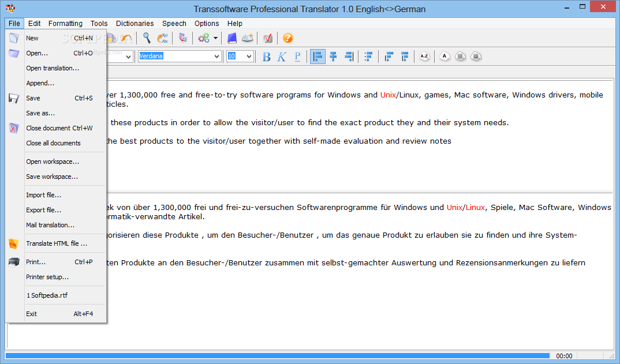Select center text alignment
The image size is (620, 364).
click(333, 57)
